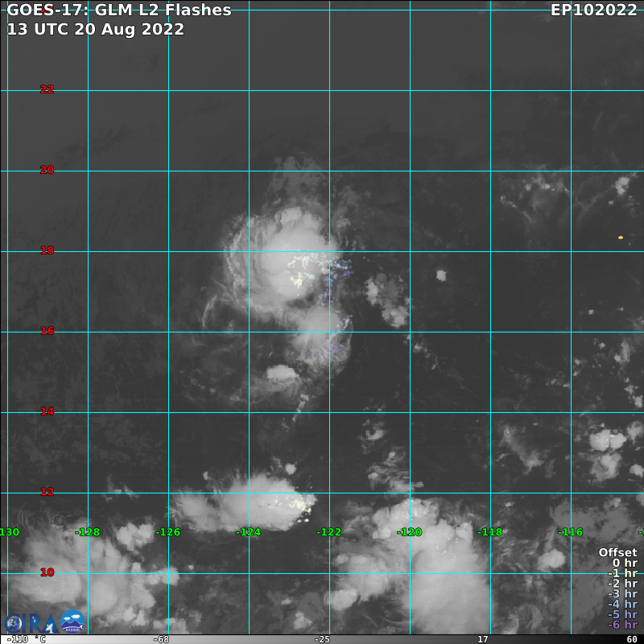The height and width of the screenshot is (644, 644).
Task: Click the CIRA logo
Action: [31, 623]
